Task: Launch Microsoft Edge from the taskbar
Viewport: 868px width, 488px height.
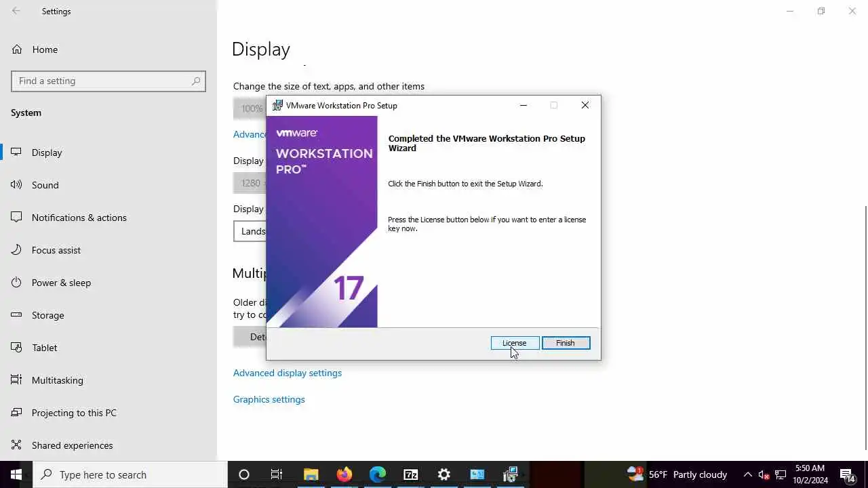Action: pyautogui.click(x=378, y=474)
